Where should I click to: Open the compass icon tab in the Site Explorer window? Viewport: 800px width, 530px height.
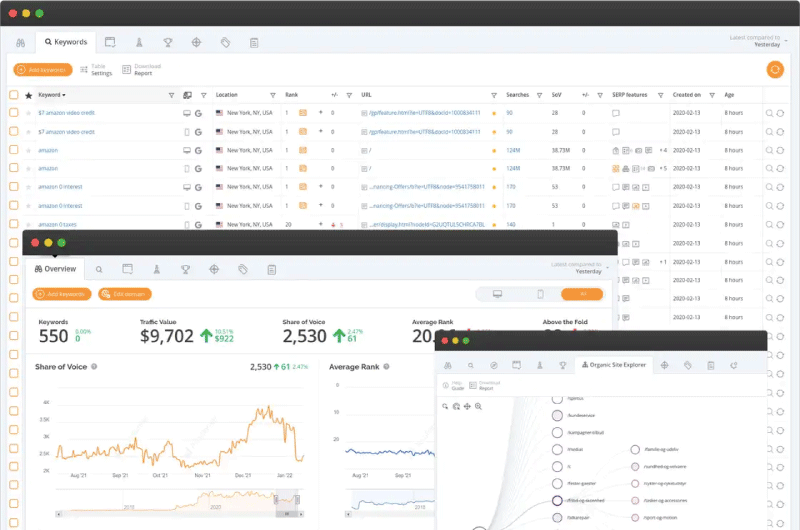(494, 365)
